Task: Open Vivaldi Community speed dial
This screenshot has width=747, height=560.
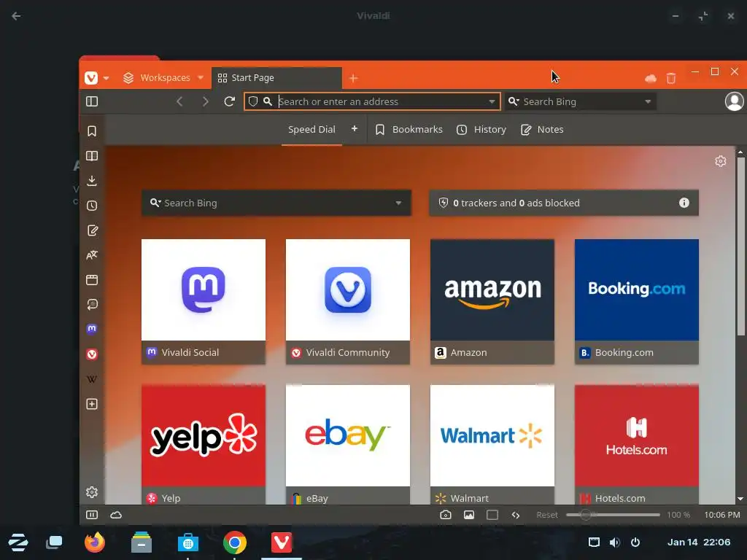Action: [x=348, y=301]
